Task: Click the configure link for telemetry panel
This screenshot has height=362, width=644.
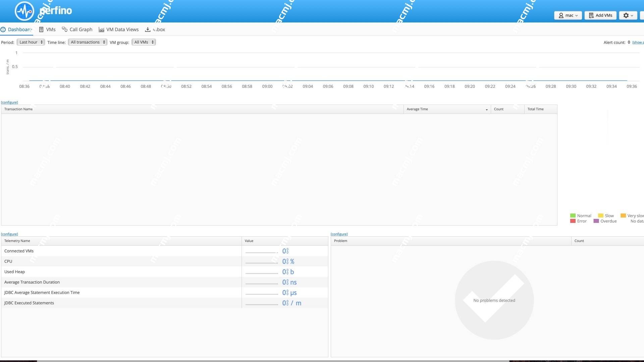Action: (9, 234)
